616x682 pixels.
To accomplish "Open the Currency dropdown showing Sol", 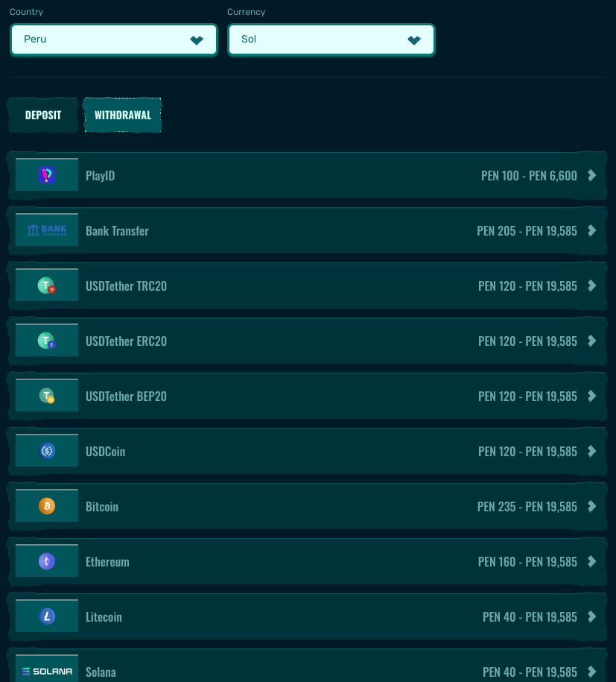I will pos(331,40).
